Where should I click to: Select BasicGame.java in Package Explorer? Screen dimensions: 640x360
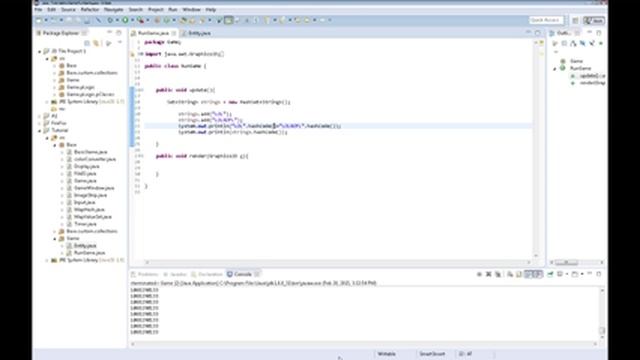click(x=90, y=152)
